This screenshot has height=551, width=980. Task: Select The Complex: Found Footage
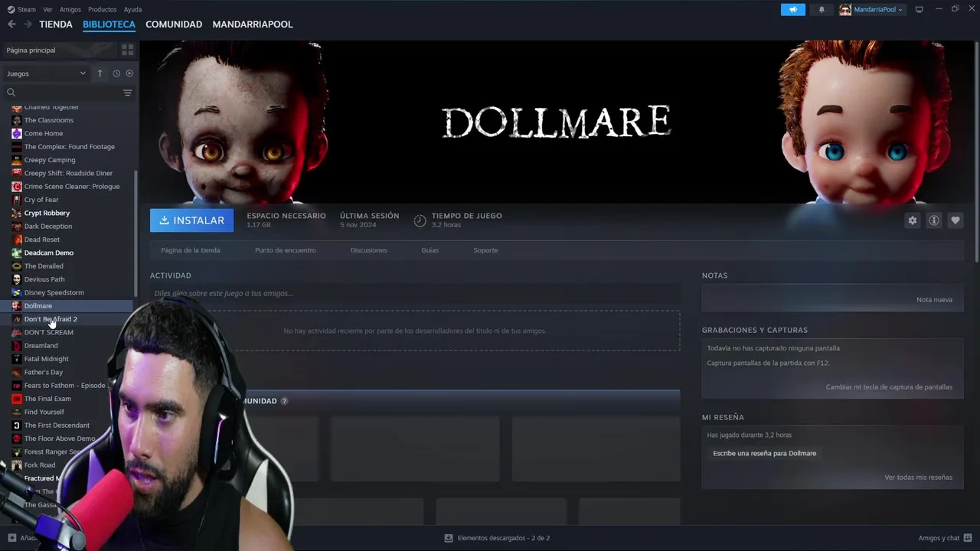tap(70, 147)
